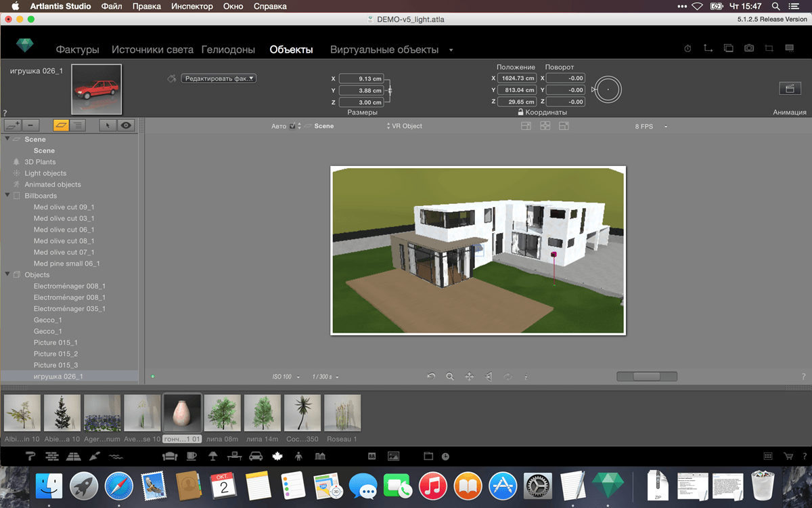Uncheck the Авто checkbox
812x508 pixels.
[x=292, y=126]
